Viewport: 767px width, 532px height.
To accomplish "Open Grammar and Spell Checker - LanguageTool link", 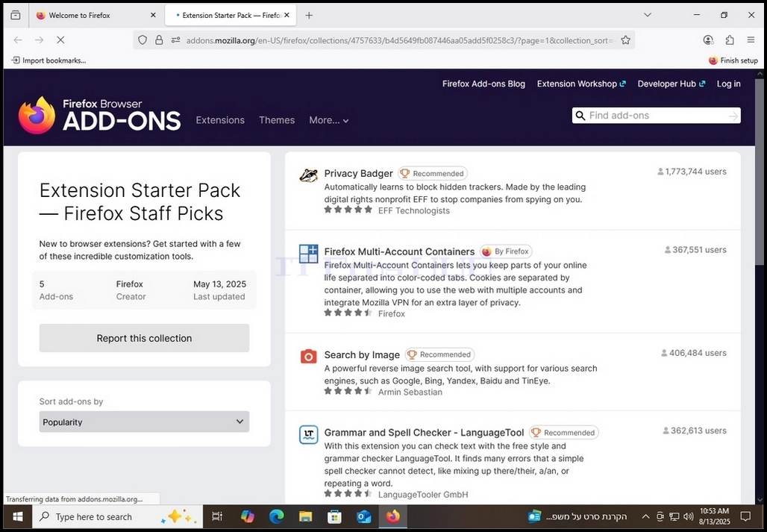I will click(424, 433).
